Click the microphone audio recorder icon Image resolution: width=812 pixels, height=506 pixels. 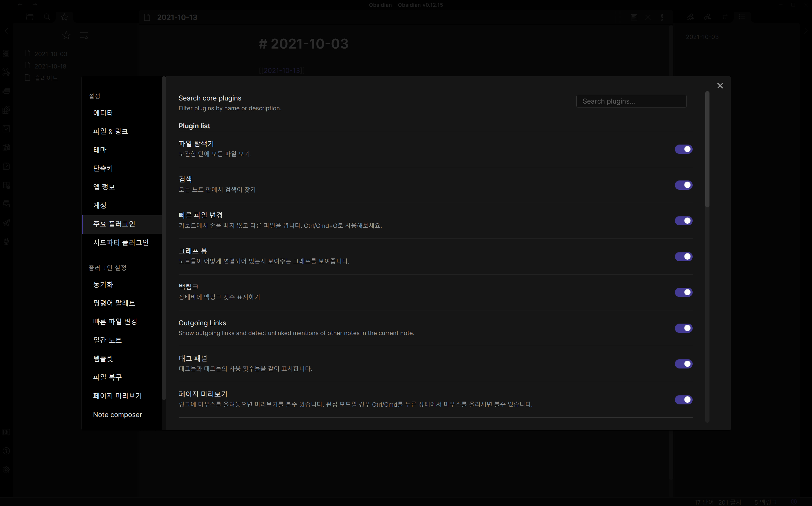pos(6,242)
